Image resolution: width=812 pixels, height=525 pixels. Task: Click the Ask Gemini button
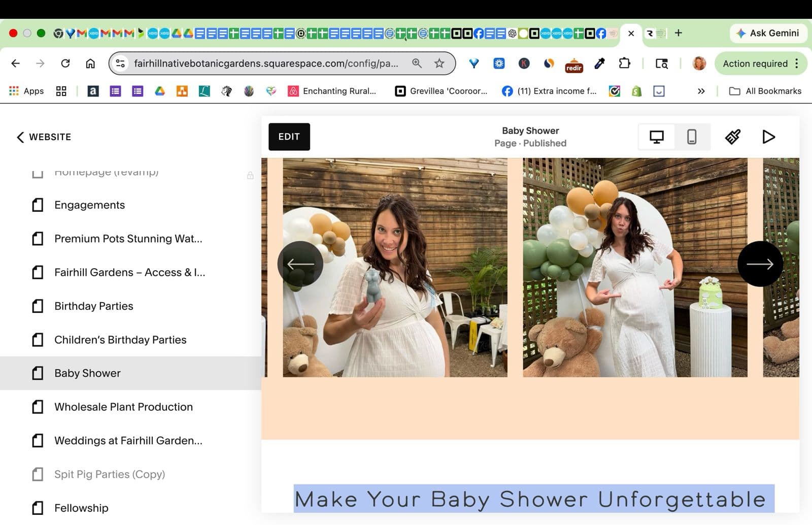pos(768,33)
